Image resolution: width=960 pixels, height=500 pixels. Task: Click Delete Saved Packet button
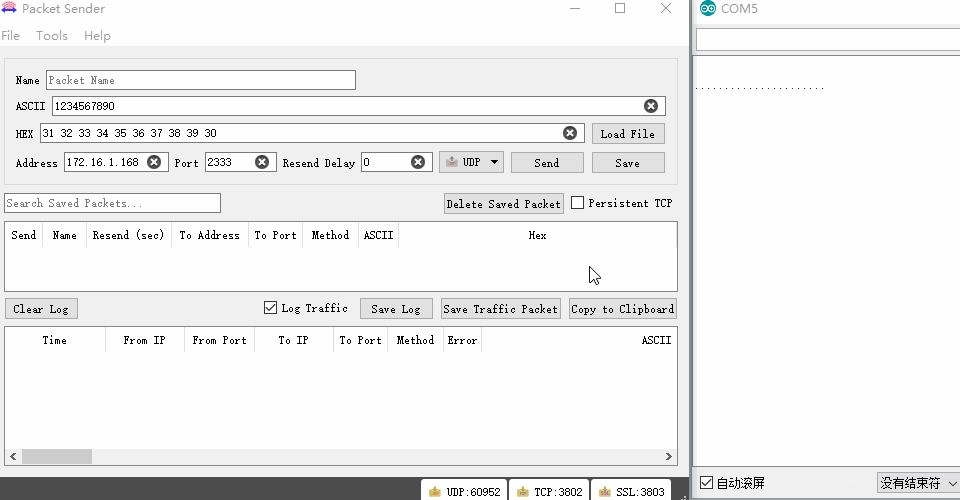pyautogui.click(x=503, y=204)
